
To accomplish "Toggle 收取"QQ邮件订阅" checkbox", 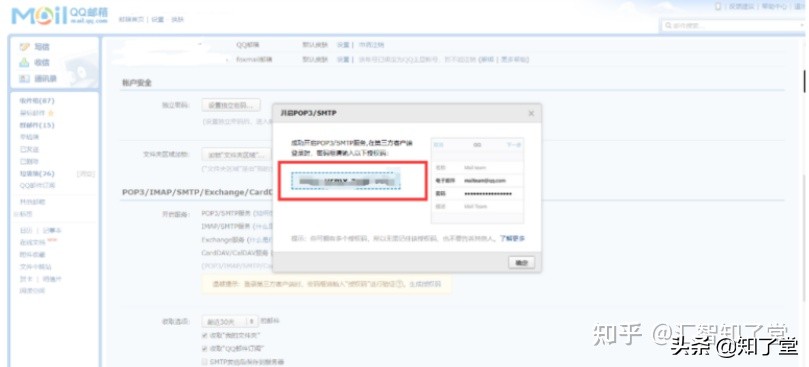I will [205, 348].
